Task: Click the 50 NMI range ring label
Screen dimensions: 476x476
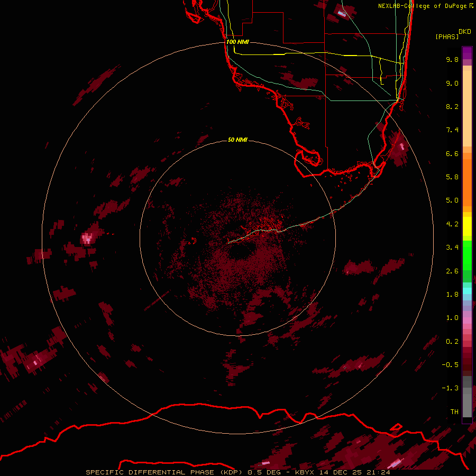Action: tap(237, 140)
